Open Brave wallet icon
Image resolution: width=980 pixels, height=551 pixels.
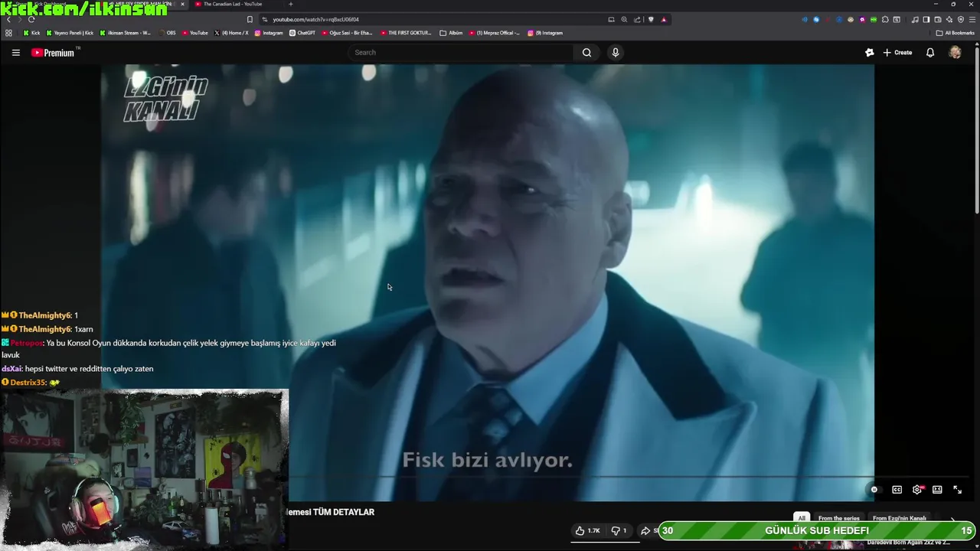coord(938,19)
